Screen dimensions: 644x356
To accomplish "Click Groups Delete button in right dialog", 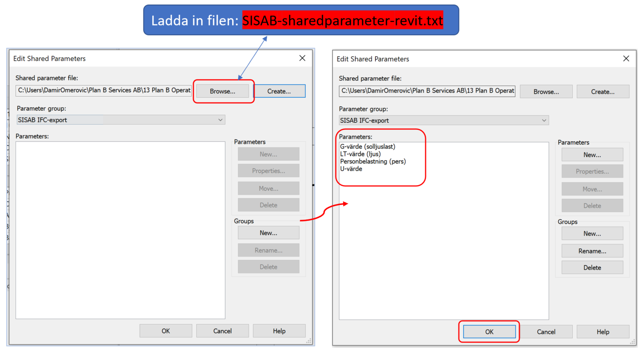I will point(592,267).
